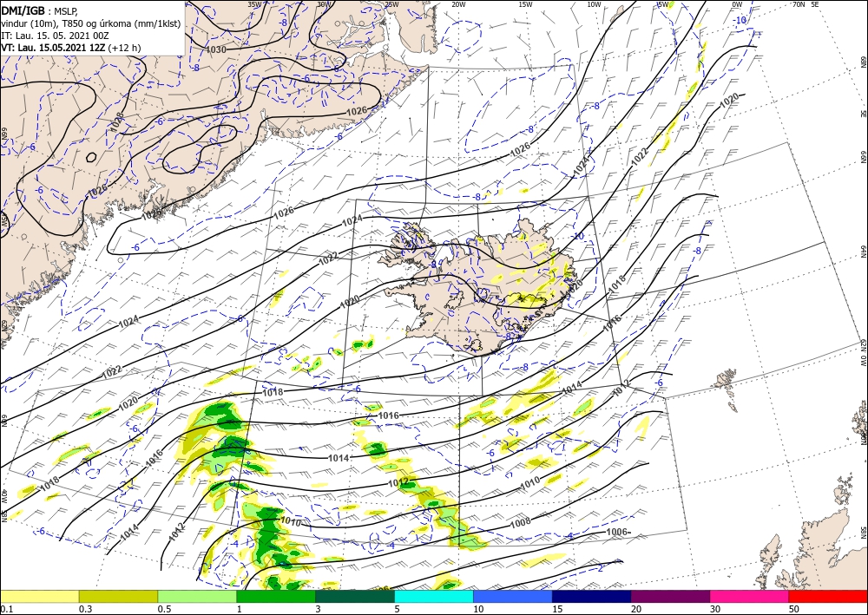Click the navy 15 mm legend swatch
Viewport: 868px width, 615px height.
[x=592, y=596]
